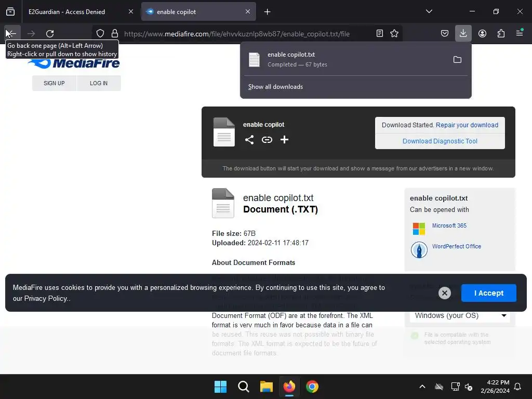Screen dimensions: 532x399
Task: Open the tracking protection shield icon
Action: [100, 33]
